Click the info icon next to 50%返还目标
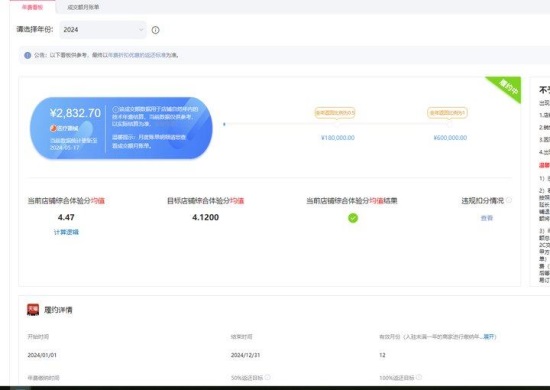Screen dimensions: 550x390 tap(268, 377)
